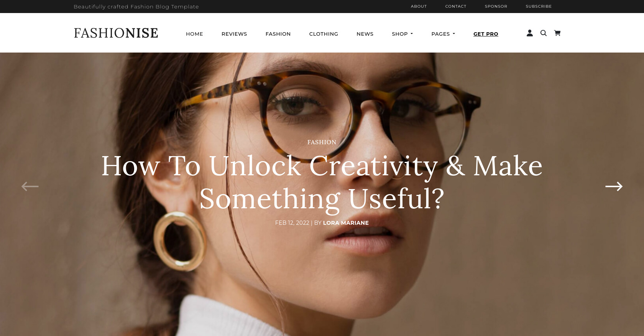Viewport: 644px width, 336px height.
Task: Advance to next slide arrow
Action: 614,186
